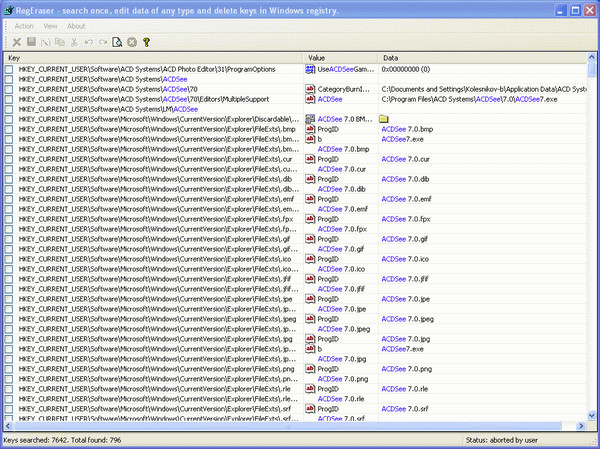Click the vertical scrollbar thumb at top
The width and height of the screenshot is (600, 449).
click(592, 70)
